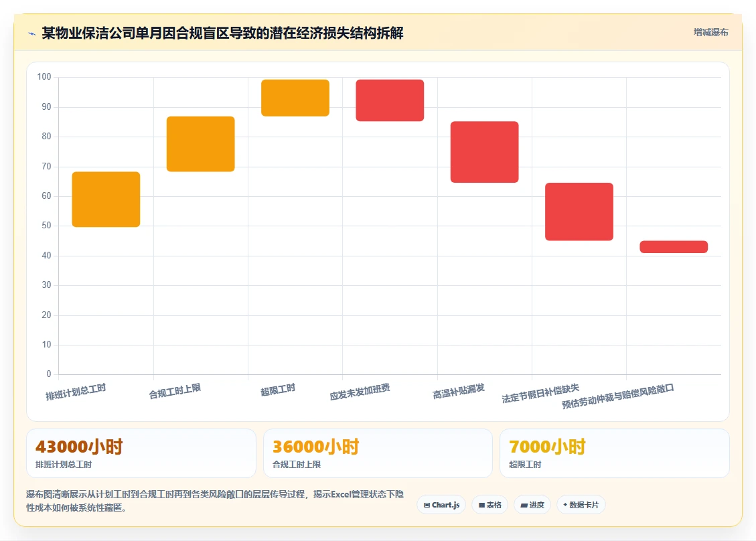This screenshot has height=541, width=756.
Task: Click the y-axis value 100
Action: (44, 77)
